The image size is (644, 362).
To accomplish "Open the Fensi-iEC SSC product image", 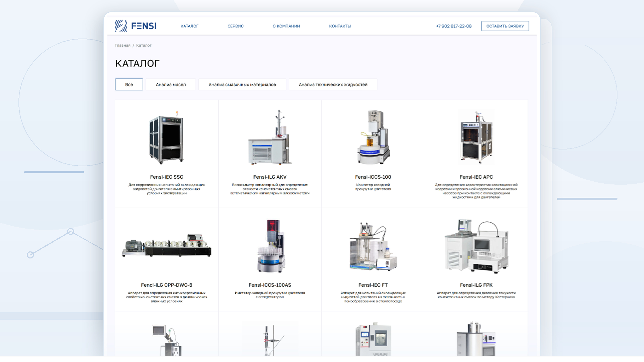I will (166, 137).
